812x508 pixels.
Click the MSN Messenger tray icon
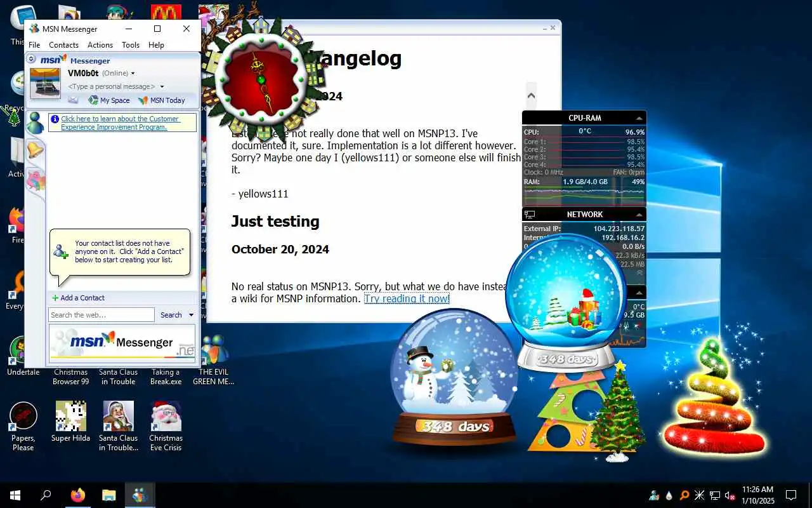654,495
